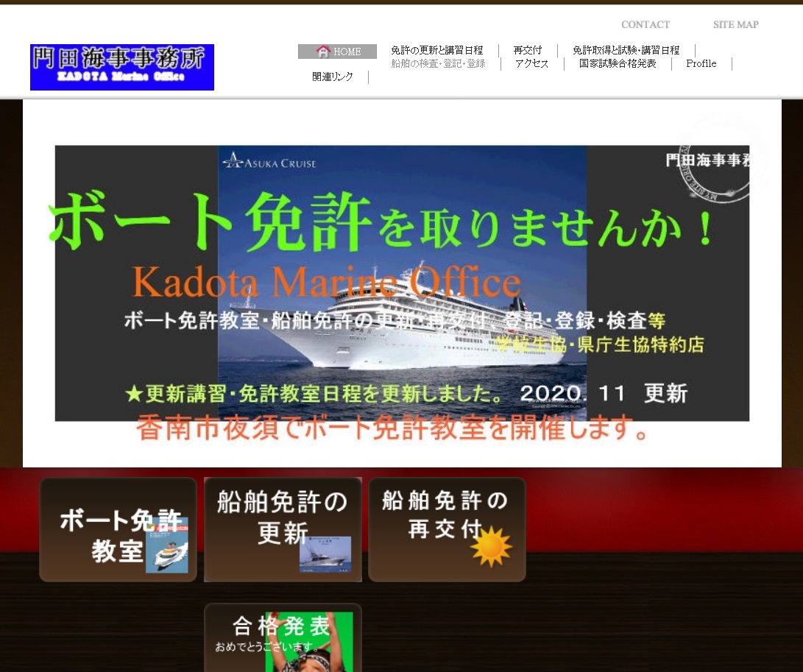
Task: Click the ボート免許教室 button
Action: tap(118, 530)
